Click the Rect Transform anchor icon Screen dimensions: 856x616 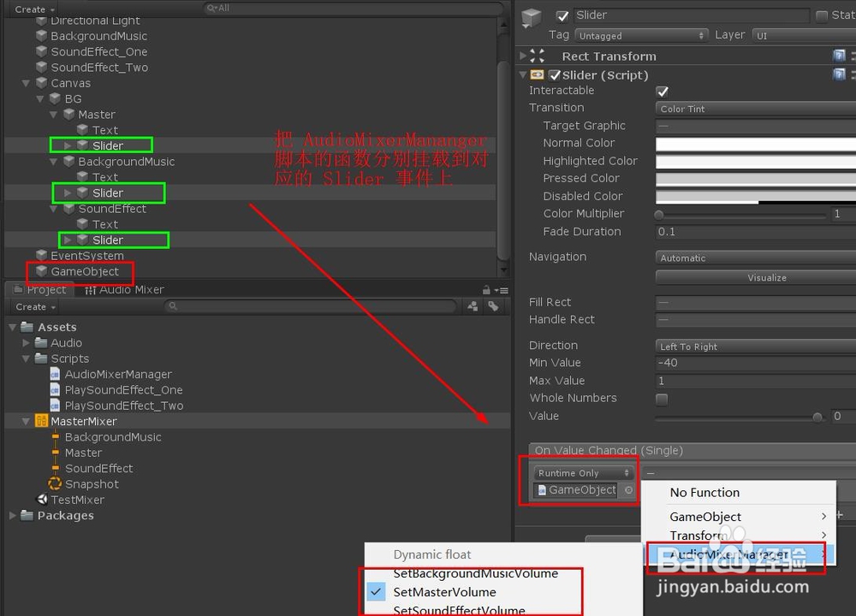(538, 56)
